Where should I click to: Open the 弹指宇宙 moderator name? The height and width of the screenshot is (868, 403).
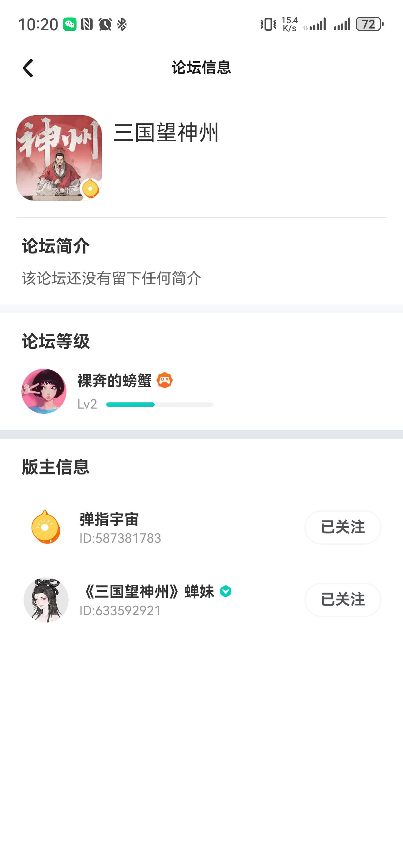pos(109,519)
